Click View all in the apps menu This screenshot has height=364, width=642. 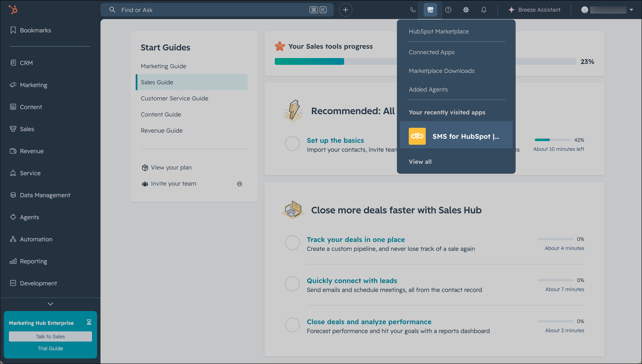(x=420, y=162)
